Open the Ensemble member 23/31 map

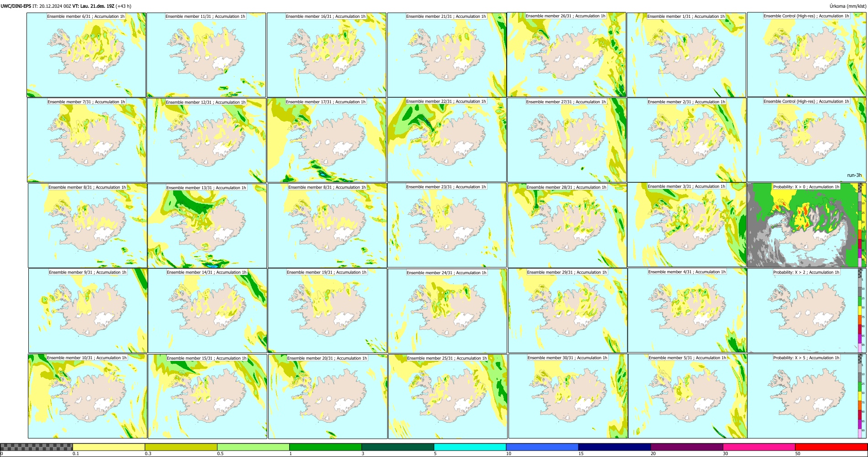[447, 225]
